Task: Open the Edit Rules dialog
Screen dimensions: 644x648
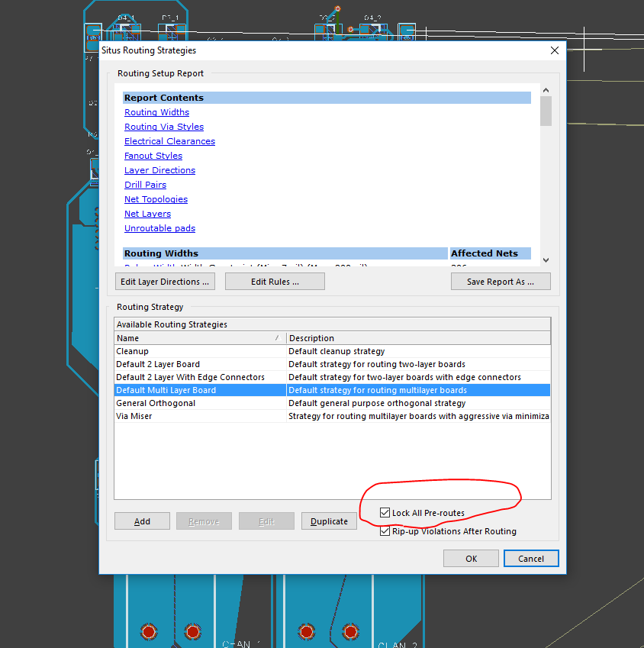Action: (x=275, y=282)
